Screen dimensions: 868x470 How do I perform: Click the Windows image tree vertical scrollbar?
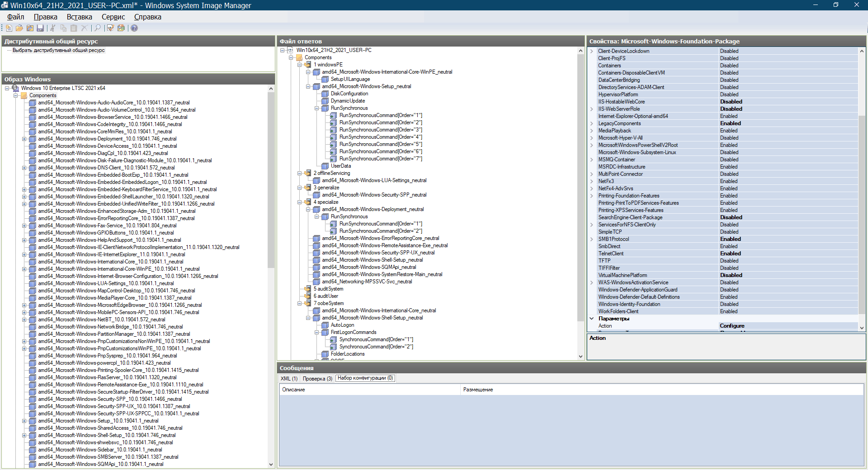pyautogui.click(x=271, y=181)
